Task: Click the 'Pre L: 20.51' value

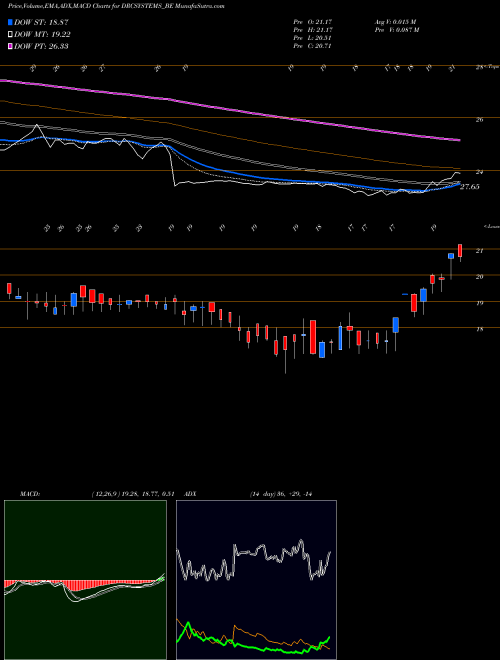Action: (313, 38)
